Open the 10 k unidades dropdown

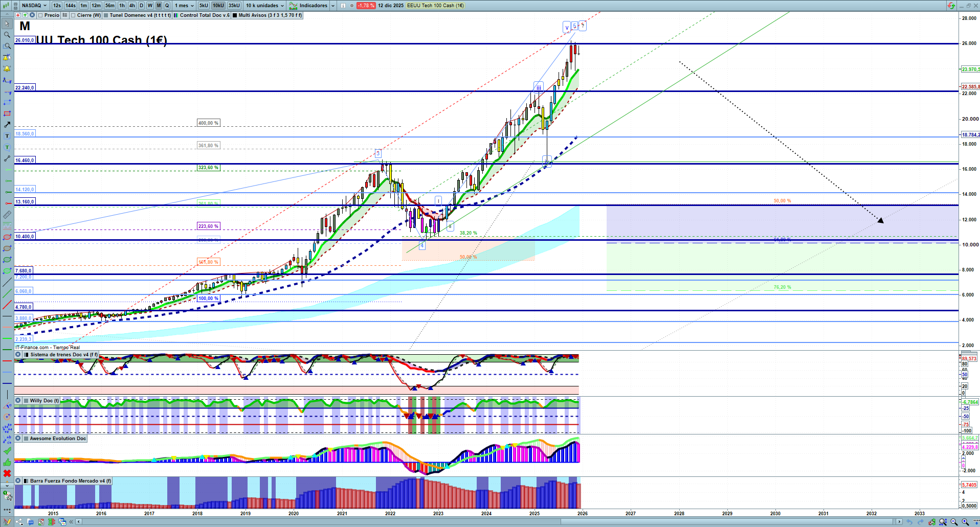coord(264,6)
